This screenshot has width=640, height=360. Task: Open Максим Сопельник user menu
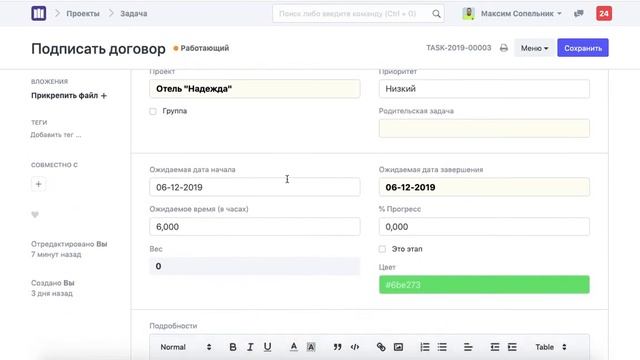click(x=521, y=13)
